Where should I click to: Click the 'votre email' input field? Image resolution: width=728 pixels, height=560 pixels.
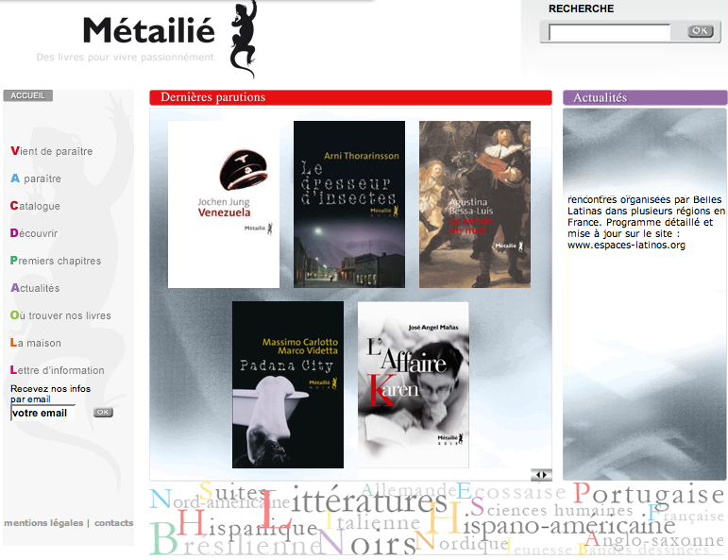pos(42,413)
